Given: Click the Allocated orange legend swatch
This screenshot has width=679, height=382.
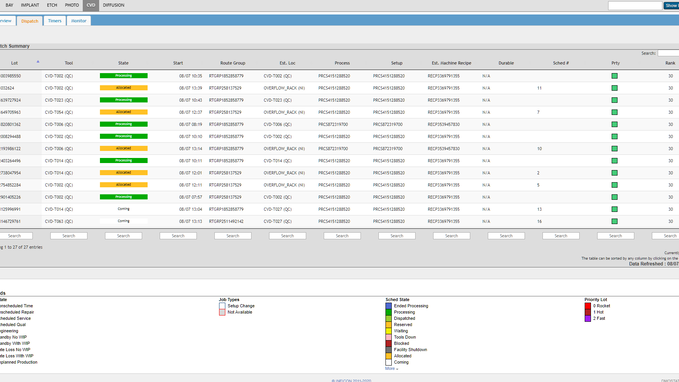Looking at the screenshot, I should (388, 356).
